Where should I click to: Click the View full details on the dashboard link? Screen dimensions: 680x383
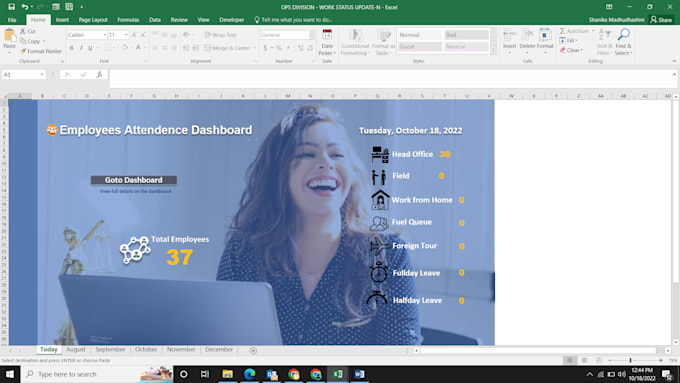[135, 191]
